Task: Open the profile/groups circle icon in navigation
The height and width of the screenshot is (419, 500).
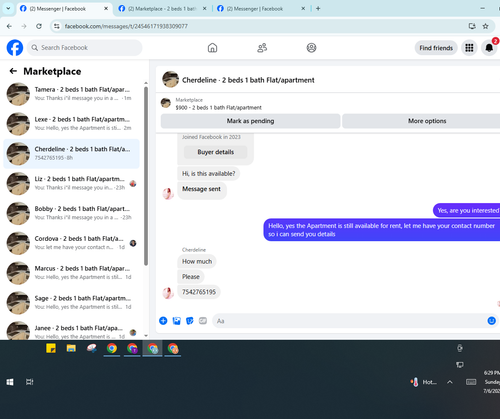Action: 311,48
